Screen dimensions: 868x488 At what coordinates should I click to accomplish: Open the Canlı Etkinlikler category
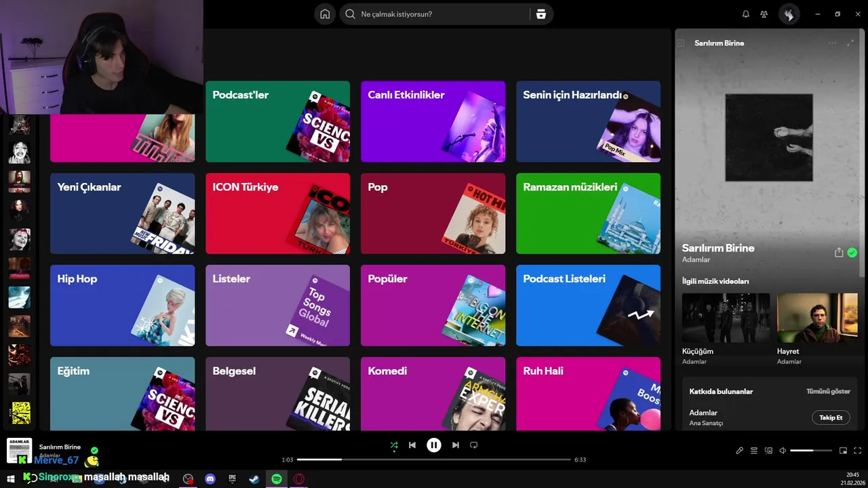pyautogui.click(x=433, y=121)
